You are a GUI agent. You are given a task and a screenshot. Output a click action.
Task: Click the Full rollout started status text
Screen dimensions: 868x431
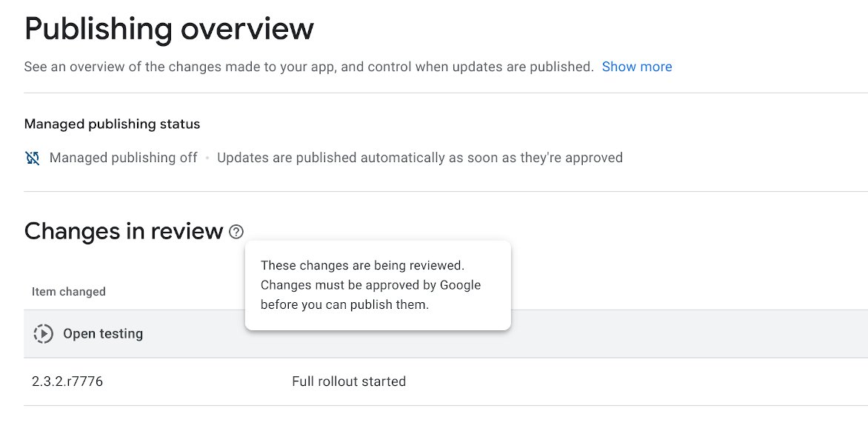[x=349, y=382]
